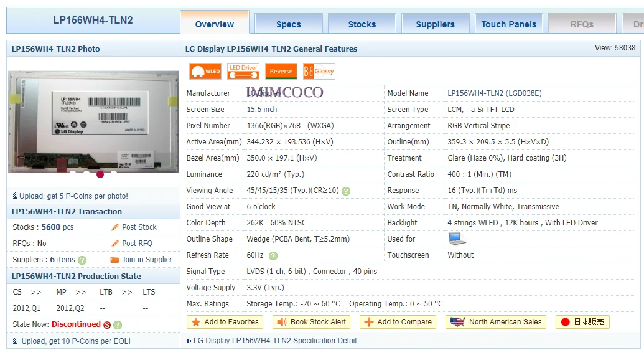Click upload arrow icon for P-Coins per photo
Image resolution: width=644 pixels, height=355 pixels.
(x=15, y=196)
